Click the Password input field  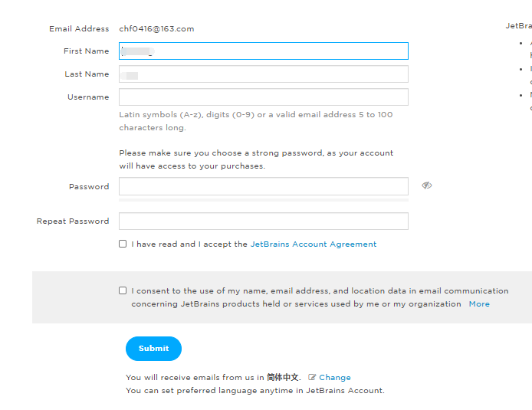[x=263, y=186]
